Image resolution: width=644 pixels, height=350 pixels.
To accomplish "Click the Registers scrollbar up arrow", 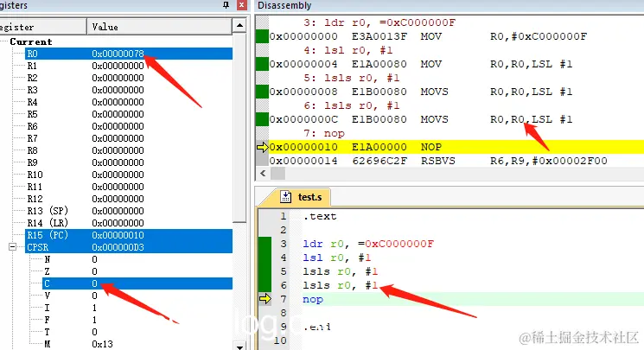I will click(239, 26).
